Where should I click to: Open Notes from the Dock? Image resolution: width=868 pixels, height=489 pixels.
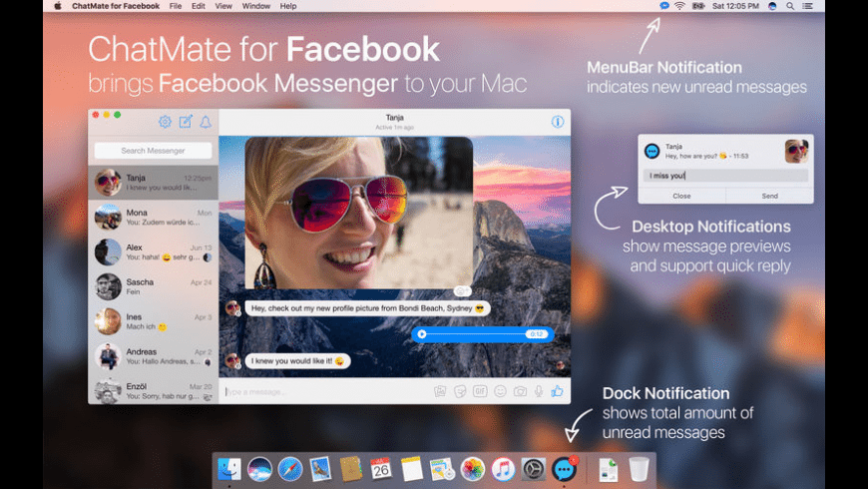411,470
